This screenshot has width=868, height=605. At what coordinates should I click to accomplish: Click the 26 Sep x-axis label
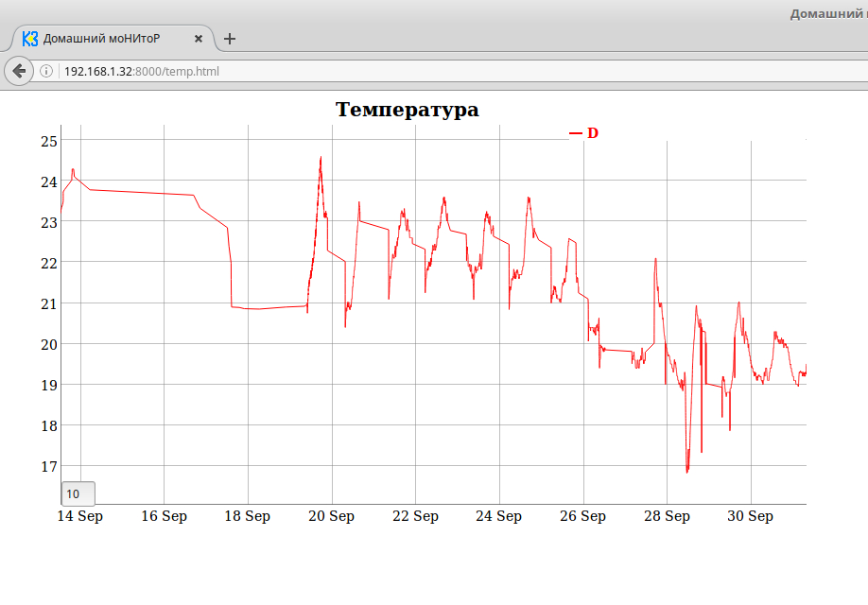[x=582, y=516]
